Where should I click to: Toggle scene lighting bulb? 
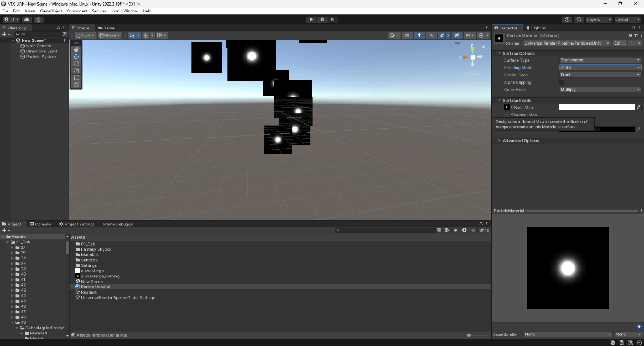[419, 35]
